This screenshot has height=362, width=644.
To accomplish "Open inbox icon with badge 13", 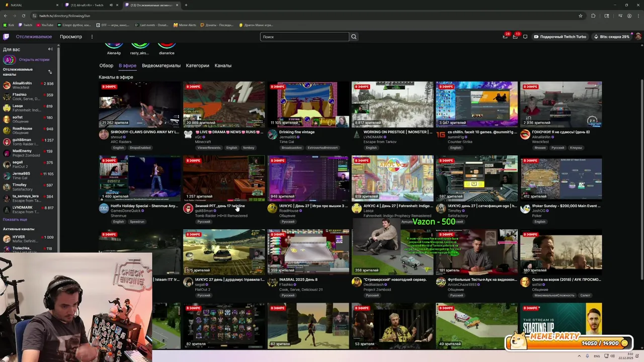I will [515, 37].
